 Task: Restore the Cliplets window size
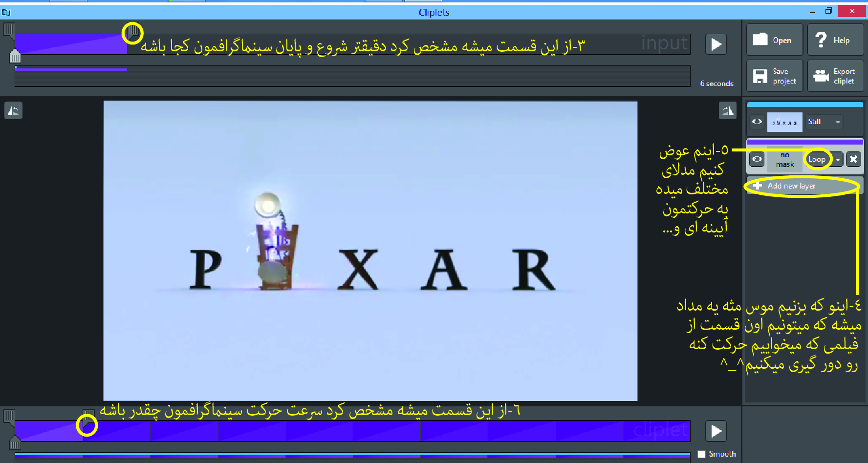(x=828, y=11)
